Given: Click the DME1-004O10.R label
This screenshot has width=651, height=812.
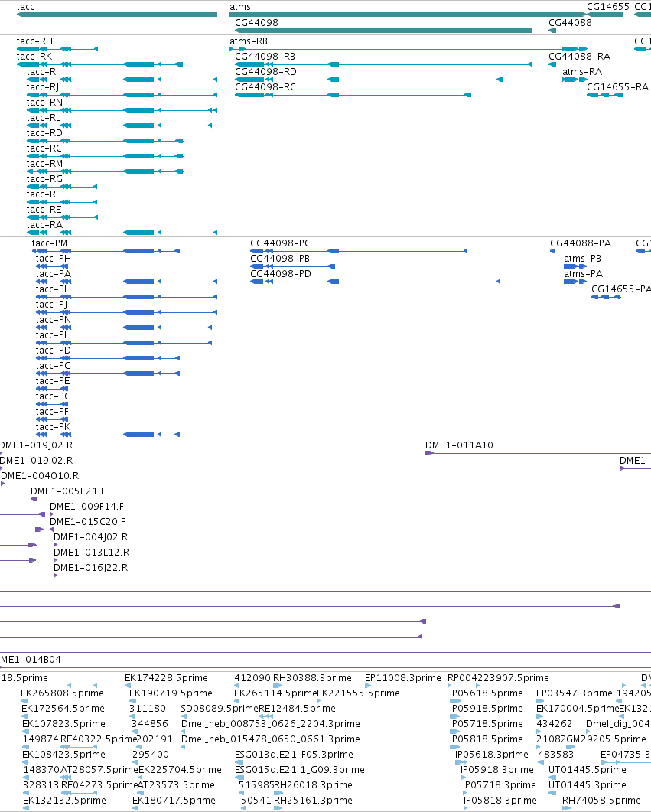Looking at the screenshot, I should pos(40,476).
